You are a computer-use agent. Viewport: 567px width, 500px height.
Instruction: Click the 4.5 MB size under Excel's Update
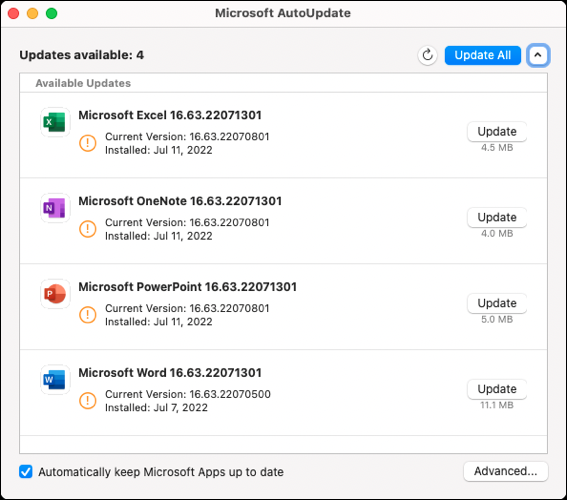pyautogui.click(x=497, y=148)
